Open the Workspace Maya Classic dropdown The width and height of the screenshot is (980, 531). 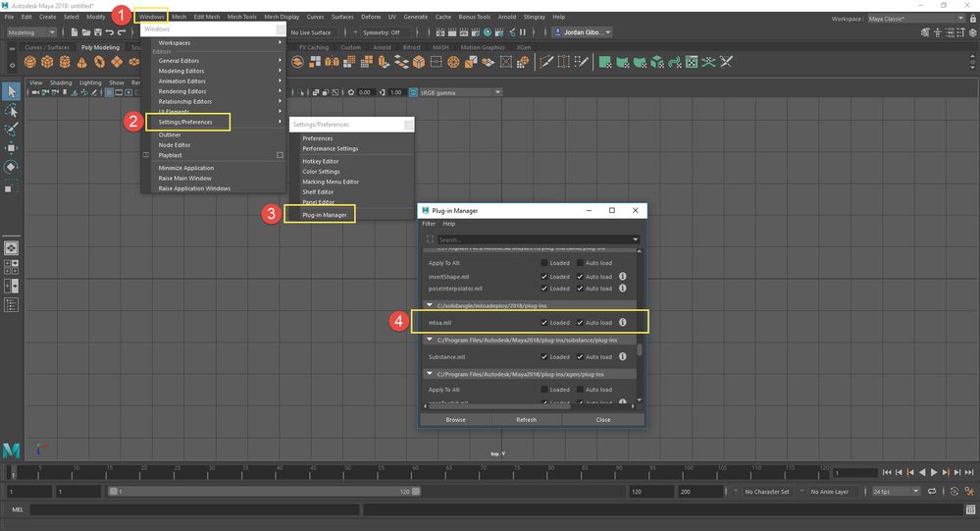click(x=916, y=19)
